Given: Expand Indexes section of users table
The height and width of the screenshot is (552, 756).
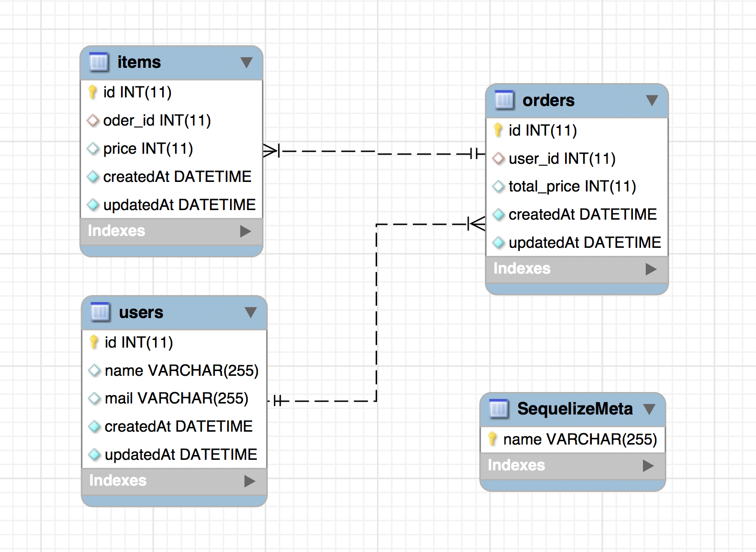Looking at the screenshot, I should pos(250,481).
